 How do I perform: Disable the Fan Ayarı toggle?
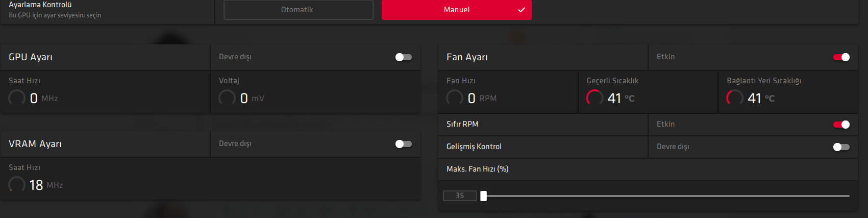pyautogui.click(x=841, y=57)
